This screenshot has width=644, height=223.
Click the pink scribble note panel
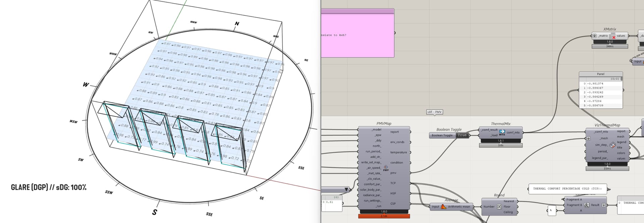[x=357, y=35]
